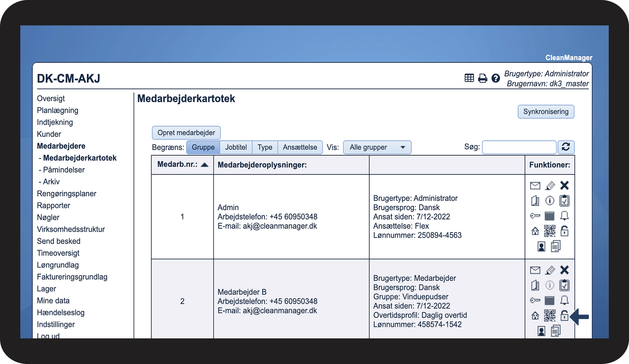Click the help question mark icon
The width and height of the screenshot is (629, 364).
point(496,78)
